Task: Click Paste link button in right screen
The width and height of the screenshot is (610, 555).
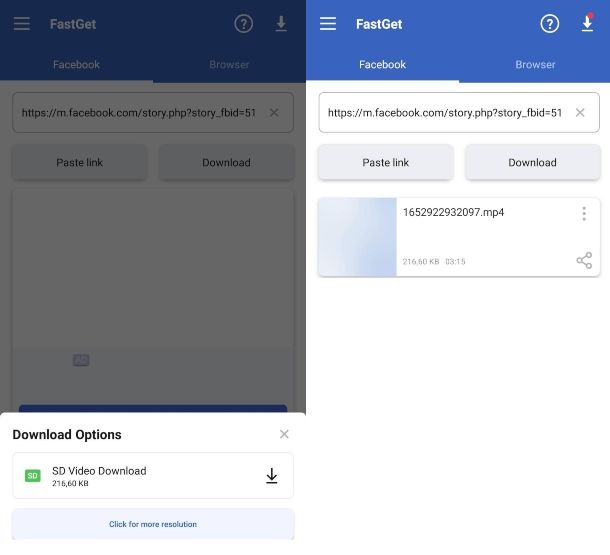Action: [386, 162]
